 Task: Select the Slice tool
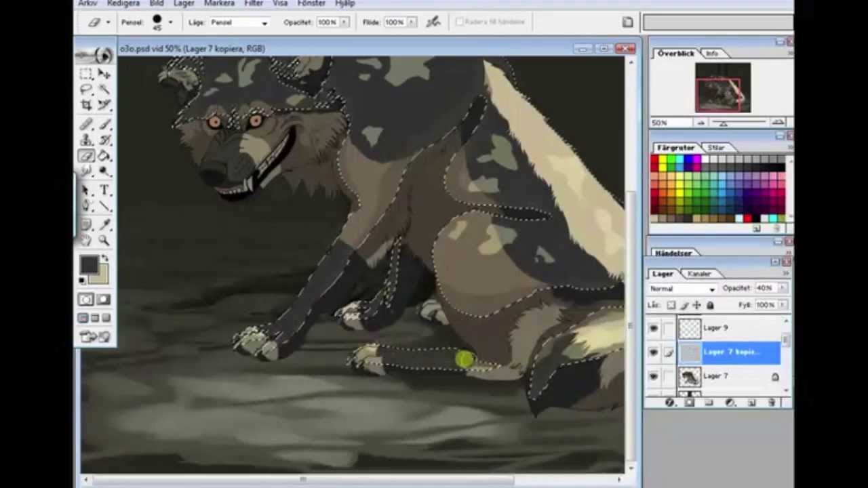[x=104, y=105]
